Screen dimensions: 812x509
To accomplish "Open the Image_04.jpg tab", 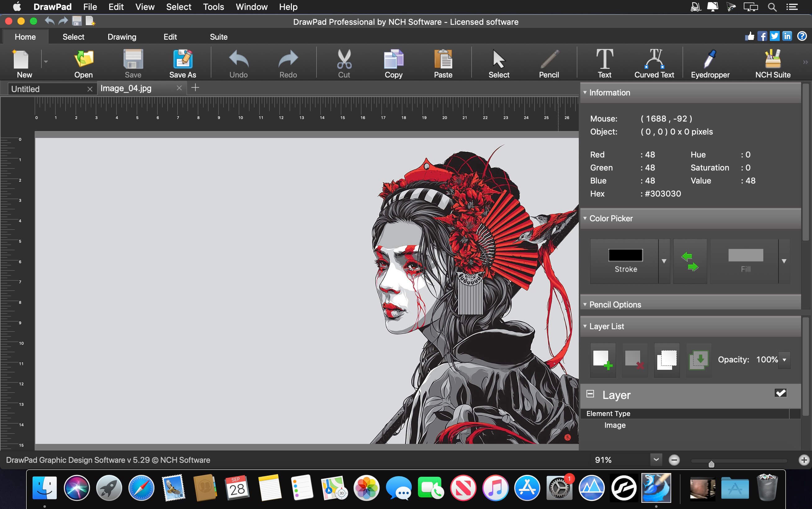I will [x=126, y=89].
